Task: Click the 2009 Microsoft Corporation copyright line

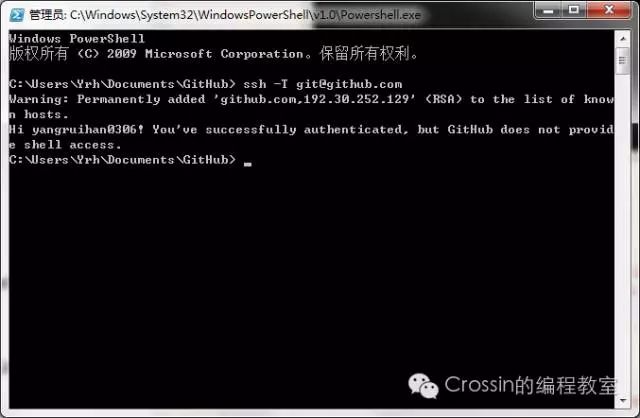Action: pyautogui.click(x=213, y=53)
